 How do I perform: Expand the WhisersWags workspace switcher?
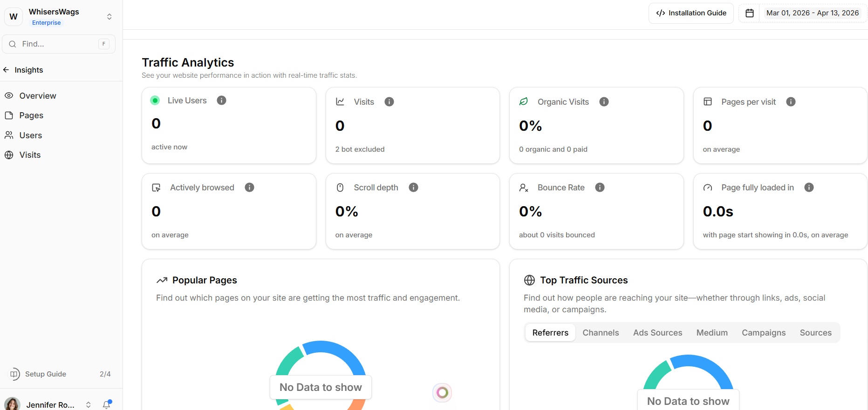109,17
